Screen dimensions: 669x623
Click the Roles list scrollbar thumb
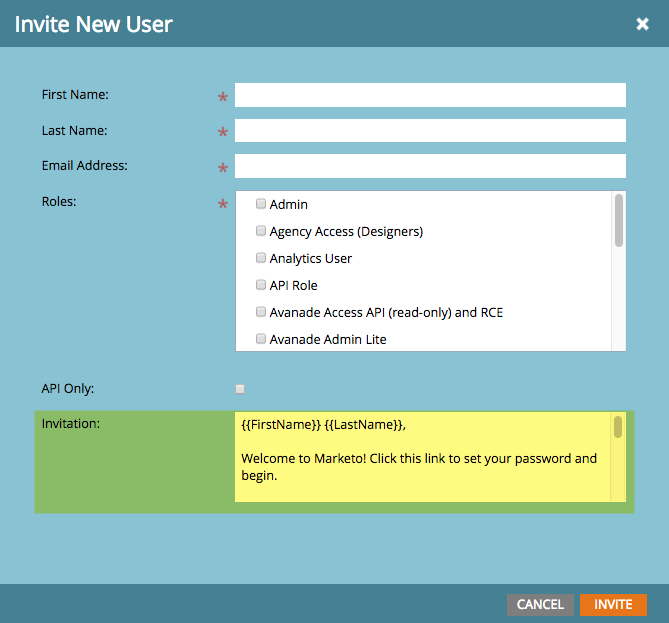coord(619,220)
